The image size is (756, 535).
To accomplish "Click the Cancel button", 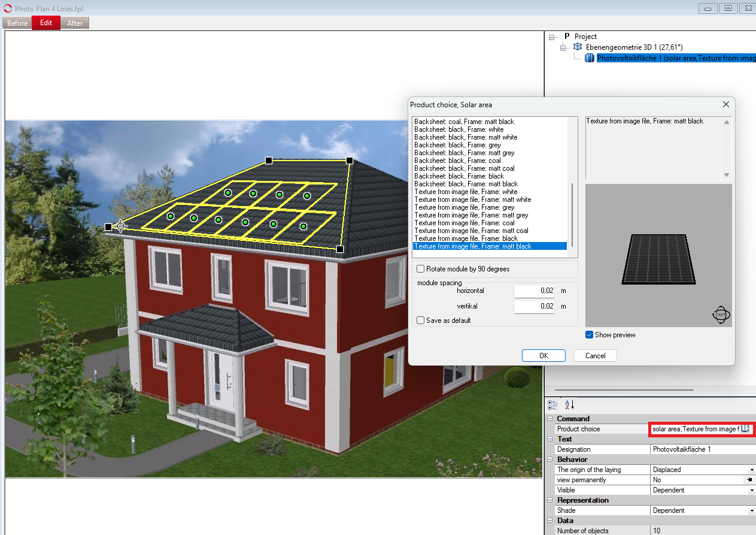I will pyautogui.click(x=595, y=356).
